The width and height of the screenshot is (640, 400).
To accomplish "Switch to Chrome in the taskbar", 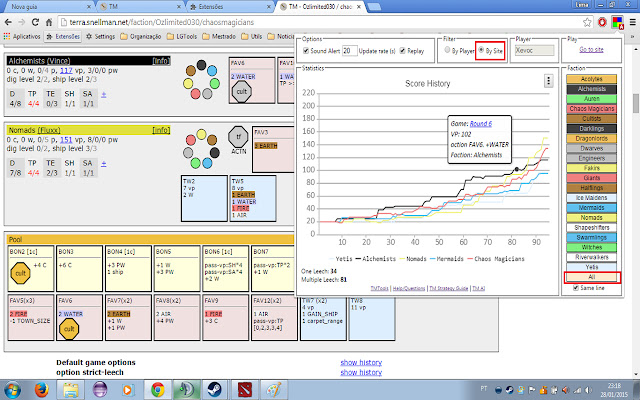I will click(158, 390).
